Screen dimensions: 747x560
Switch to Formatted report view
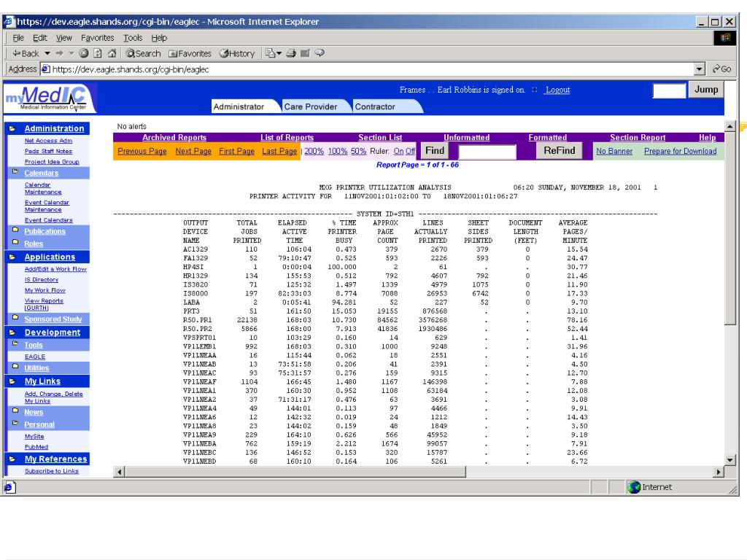point(548,138)
